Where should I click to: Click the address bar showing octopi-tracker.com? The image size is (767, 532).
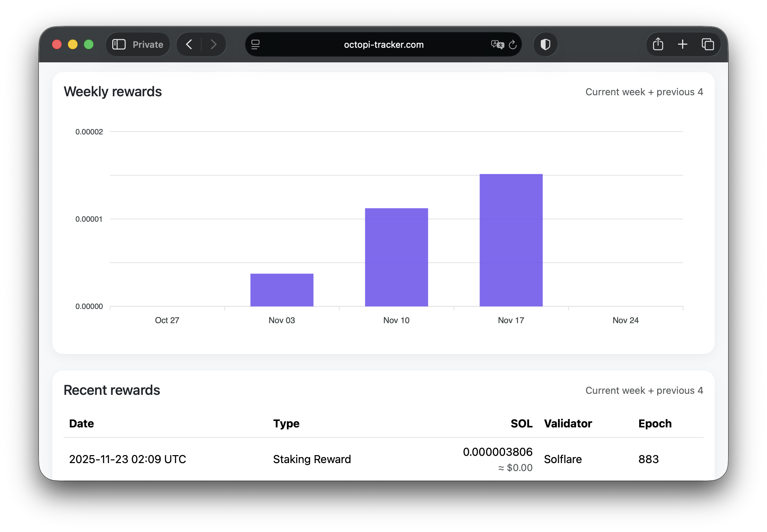pyautogui.click(x=383, y=44)
